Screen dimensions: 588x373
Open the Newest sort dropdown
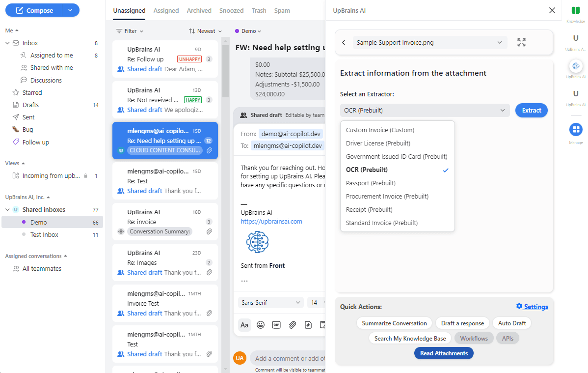pyautogui.click(x=205, y=31)
